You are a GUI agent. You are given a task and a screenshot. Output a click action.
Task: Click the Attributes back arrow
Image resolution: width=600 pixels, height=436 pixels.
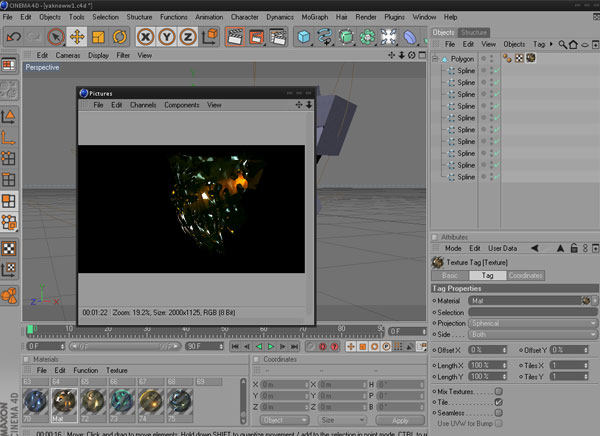(535, 248)
